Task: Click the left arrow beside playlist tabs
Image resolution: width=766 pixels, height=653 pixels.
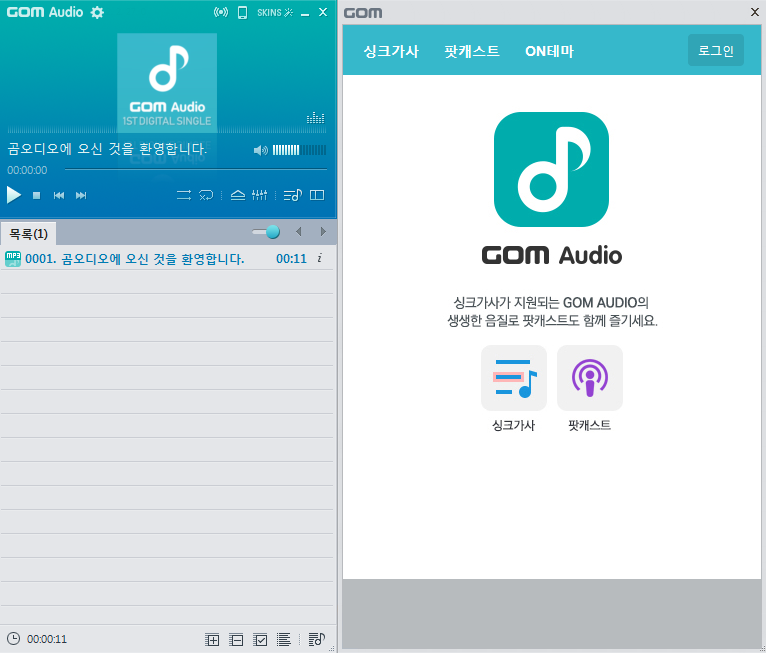Action: (x=298, y=232)
